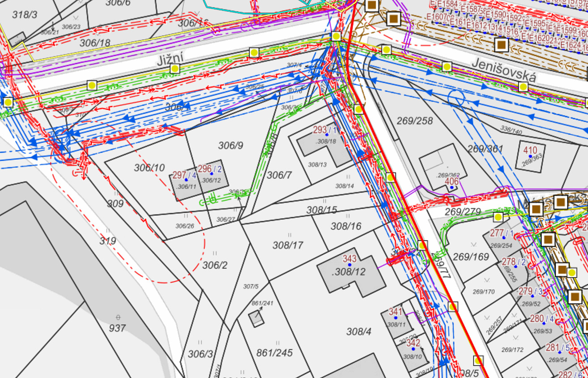Click small parcel label 306/26
This screenshot has height=378, width=588.
184,226
